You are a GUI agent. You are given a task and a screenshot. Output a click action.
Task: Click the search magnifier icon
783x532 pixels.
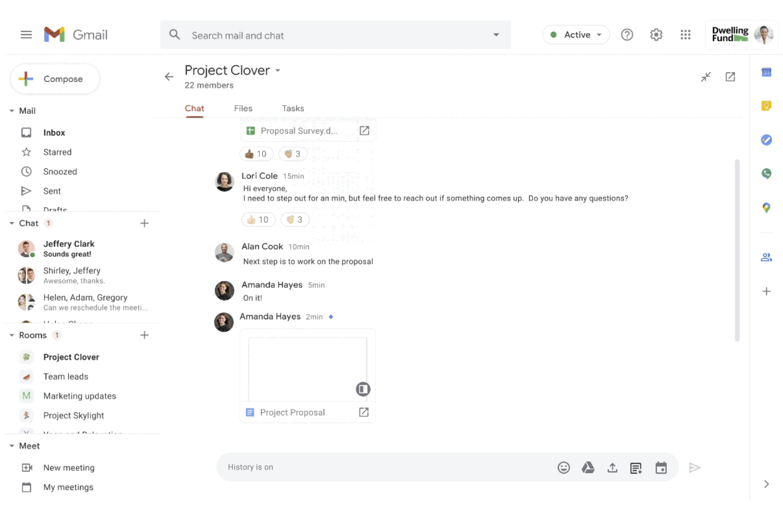(175, 35)
